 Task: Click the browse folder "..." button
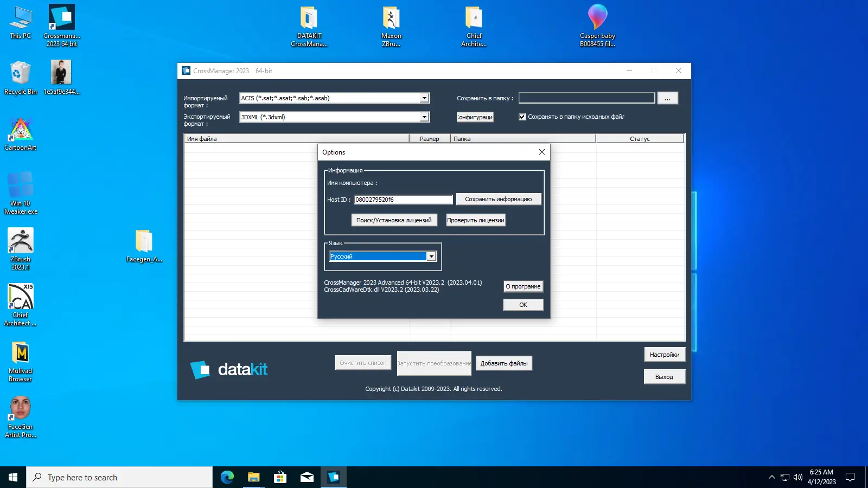[667, 98]
